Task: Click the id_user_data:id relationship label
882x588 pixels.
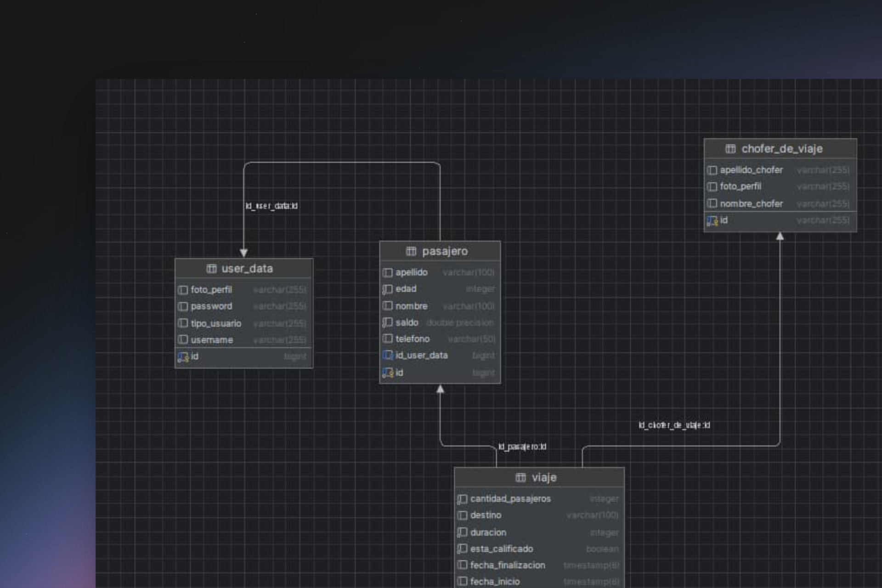Action: (x=271, y=206)
